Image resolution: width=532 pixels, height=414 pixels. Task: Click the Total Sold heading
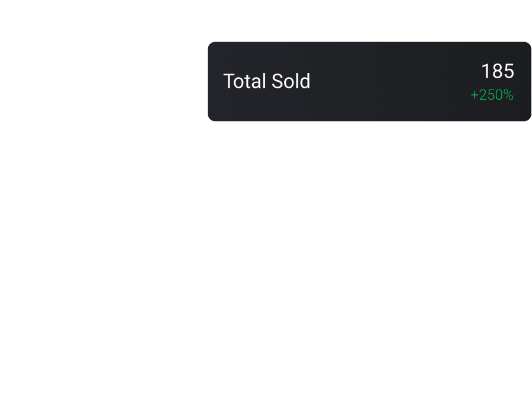click(x=266, y=81)
